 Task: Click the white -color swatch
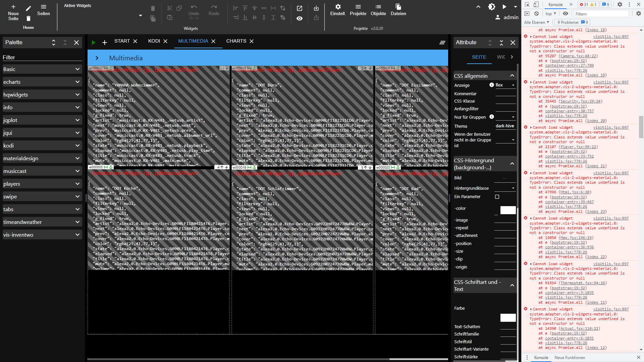pos(508,210)
